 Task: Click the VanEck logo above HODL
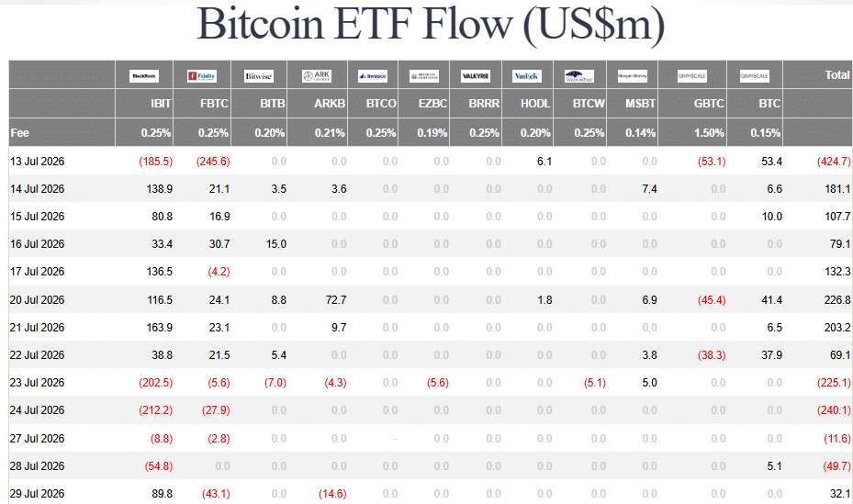[x=527, y=76]
